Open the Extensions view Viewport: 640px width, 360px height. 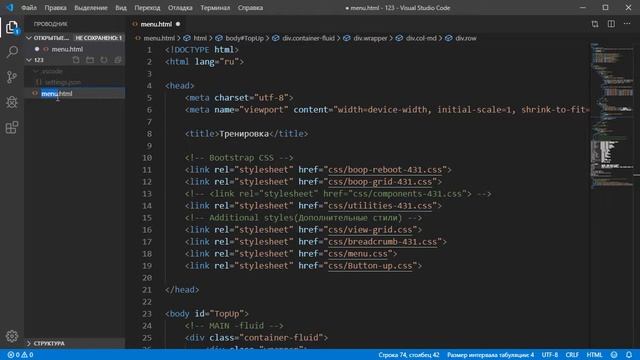pyautogui.click(x=12, y=127)
